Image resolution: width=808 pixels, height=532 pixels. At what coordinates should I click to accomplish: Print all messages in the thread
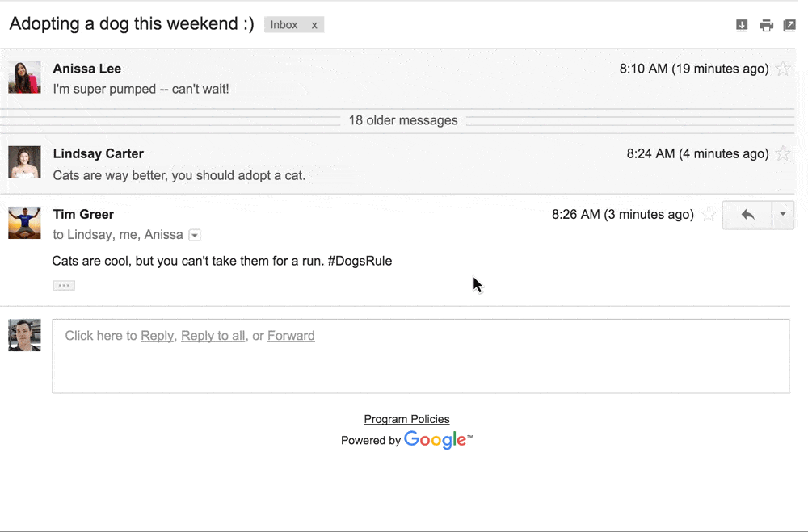[766, 25]
